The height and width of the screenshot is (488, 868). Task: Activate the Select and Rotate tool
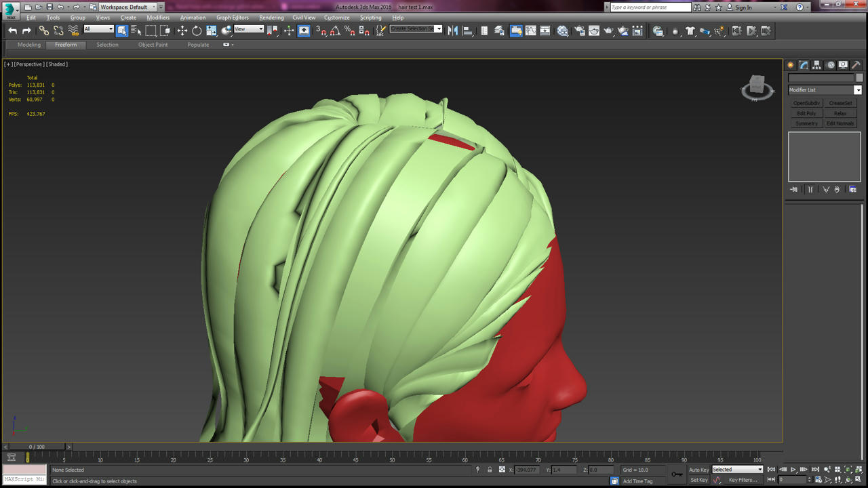pyautogui.click(x=197, y=30)
